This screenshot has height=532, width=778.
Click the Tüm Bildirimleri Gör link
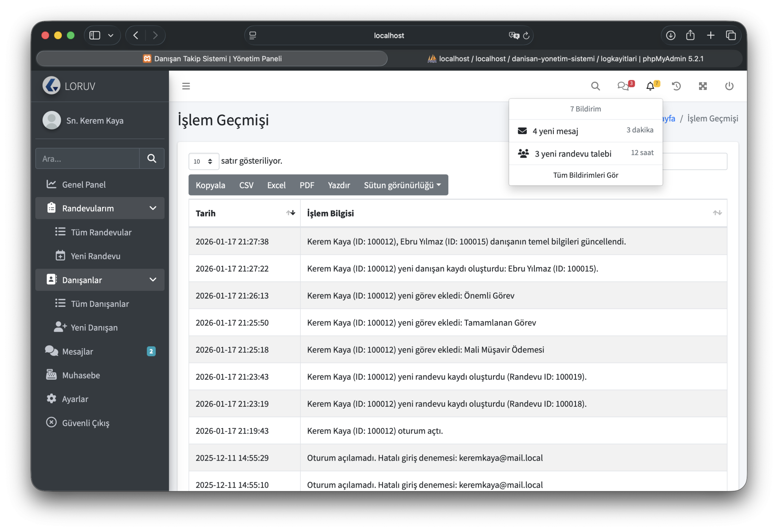coord(585,175)
